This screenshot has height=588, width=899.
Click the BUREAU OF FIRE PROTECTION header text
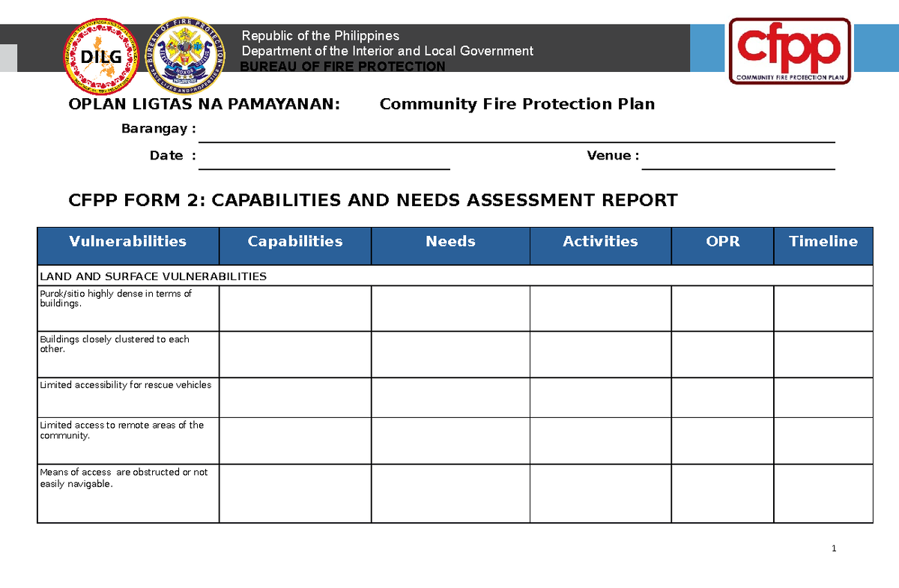pos(342,66)
